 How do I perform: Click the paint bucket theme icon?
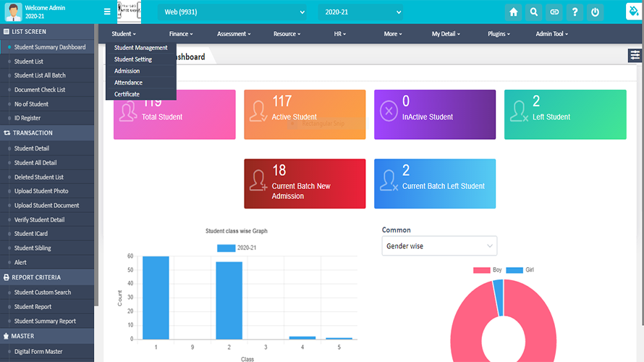634,12
